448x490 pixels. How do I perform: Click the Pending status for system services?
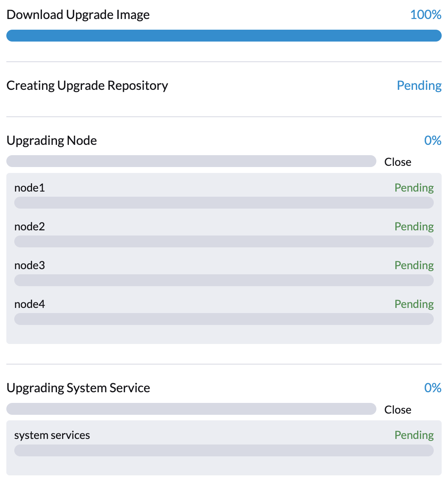click(414, 435)
